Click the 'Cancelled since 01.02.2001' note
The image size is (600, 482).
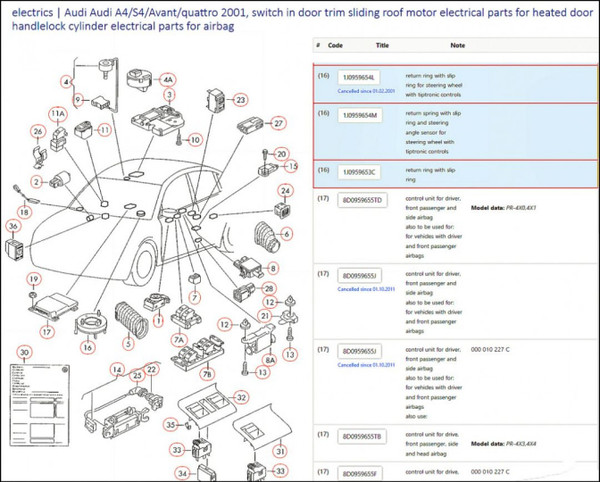pos(367,90)
